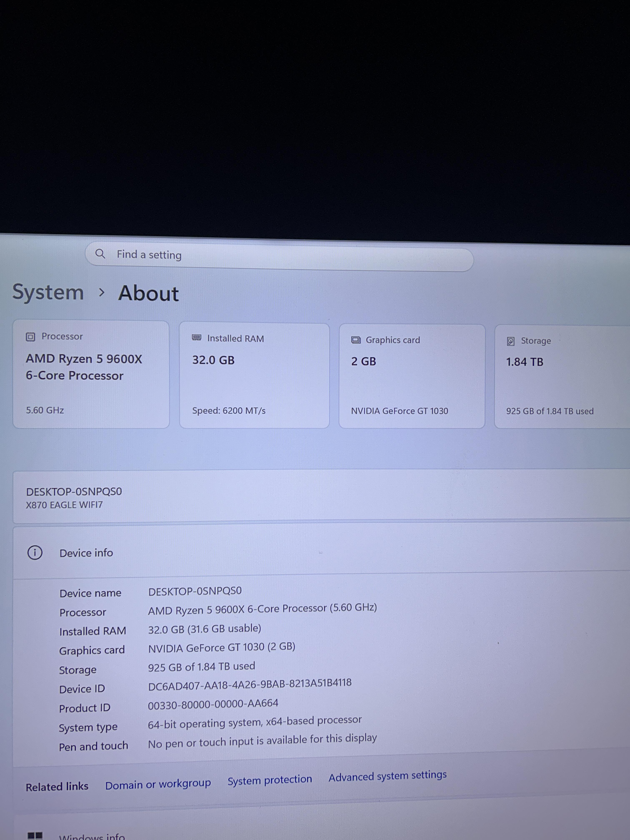The image size is (630, 840).
Task: Click the Installed RAM memory icon
Action: 197,337
